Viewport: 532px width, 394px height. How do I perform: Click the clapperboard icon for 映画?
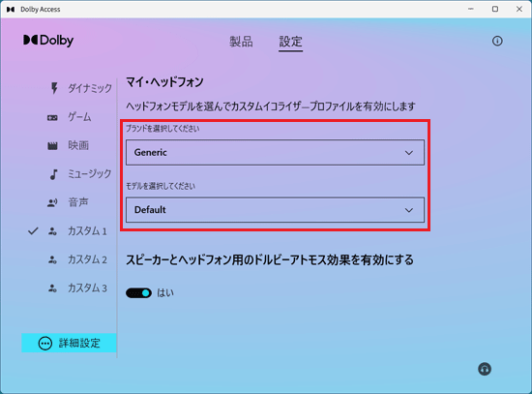click(x=52, y=146)
